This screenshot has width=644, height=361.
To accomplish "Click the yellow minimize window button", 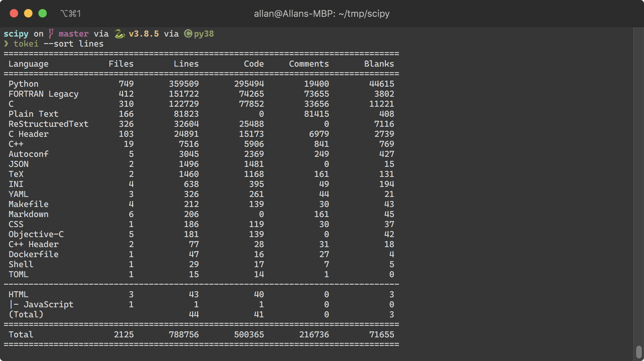I will [x=28, y=14].
